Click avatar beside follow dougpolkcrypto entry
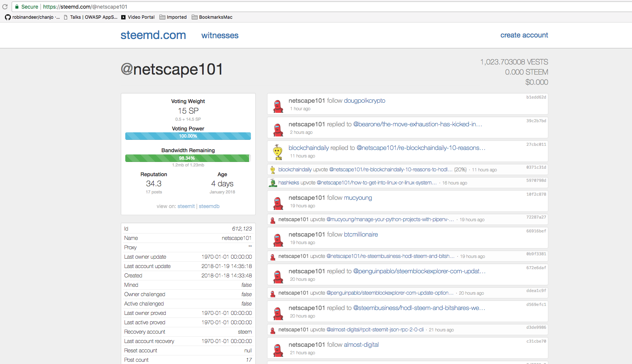The height and width of the screenshot is (364, 632). (278, 106)
